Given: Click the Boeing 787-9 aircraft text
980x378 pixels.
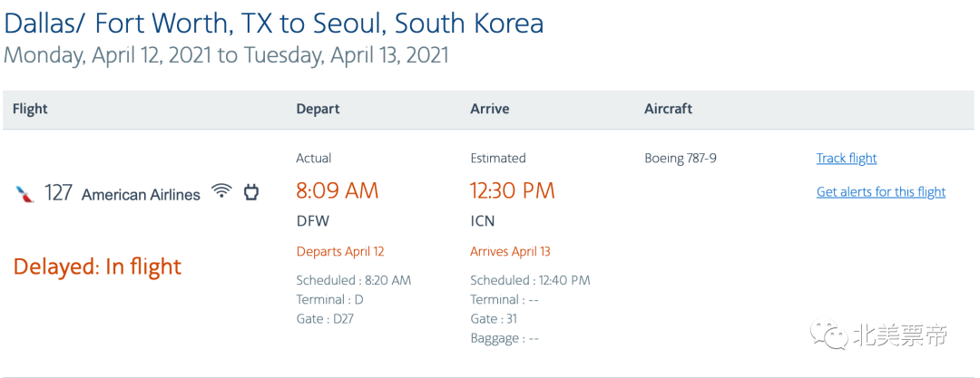Looking at the screenshot, I should (680, 158).
